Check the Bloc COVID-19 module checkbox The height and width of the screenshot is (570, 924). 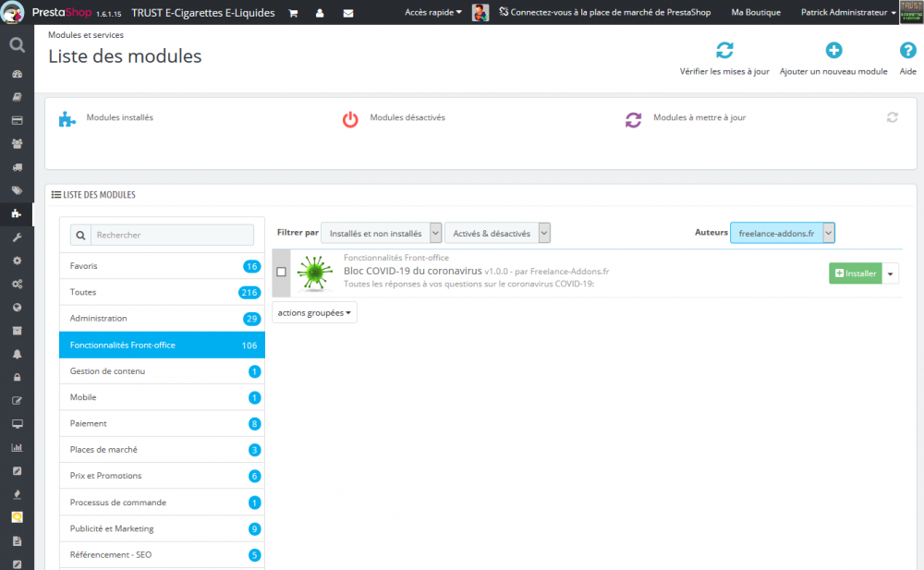point(282,272)
